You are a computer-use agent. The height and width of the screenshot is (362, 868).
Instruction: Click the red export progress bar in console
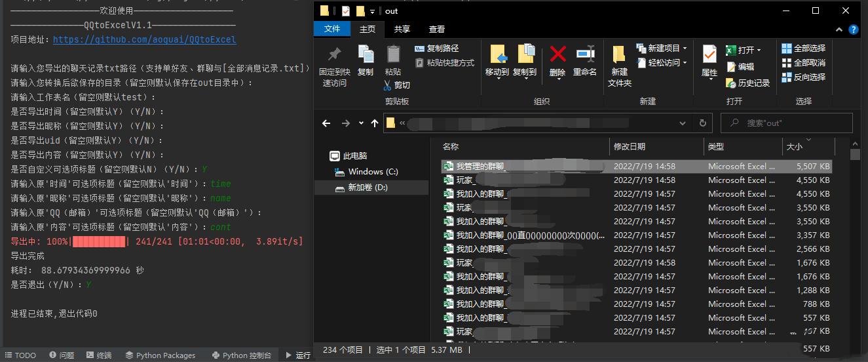pos(98,242)
